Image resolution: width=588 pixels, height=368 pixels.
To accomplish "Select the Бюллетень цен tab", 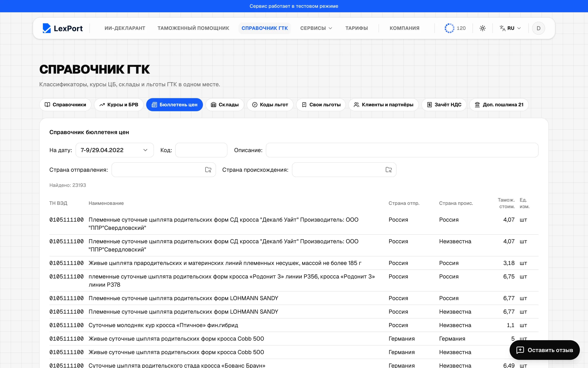I will [x=174, y=105].
